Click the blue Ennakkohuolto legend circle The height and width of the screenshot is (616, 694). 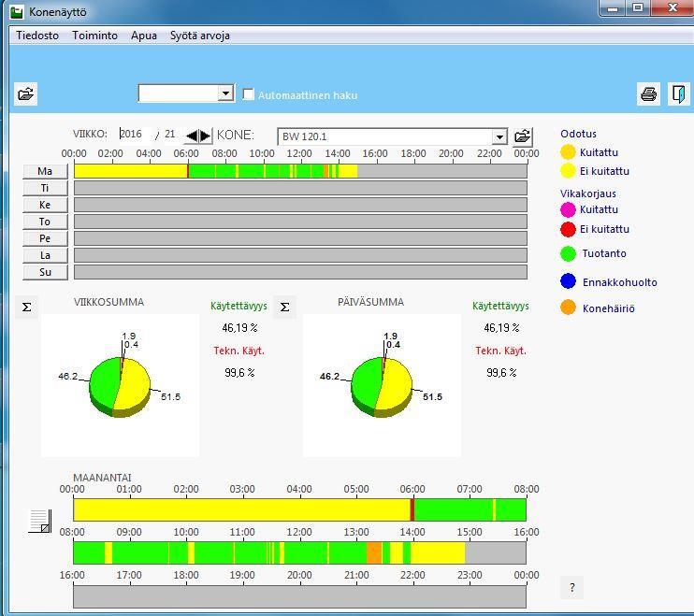(568, 281)
